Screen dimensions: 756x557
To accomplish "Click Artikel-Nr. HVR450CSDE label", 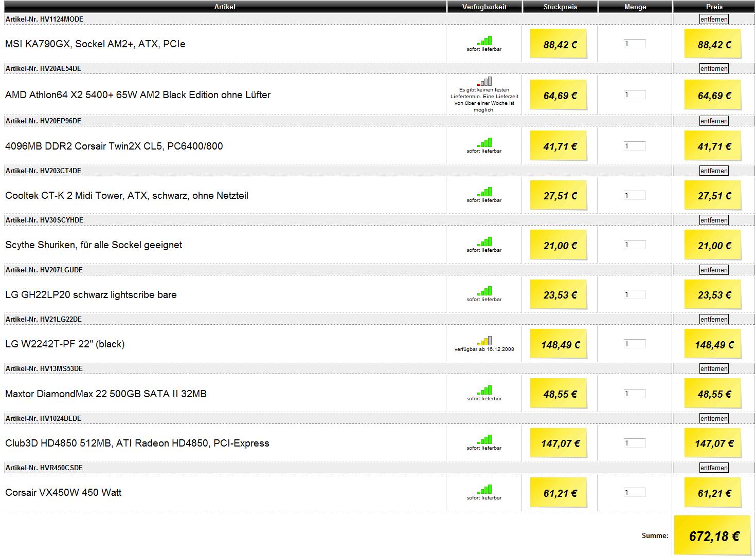I will (x=44, y=468).
